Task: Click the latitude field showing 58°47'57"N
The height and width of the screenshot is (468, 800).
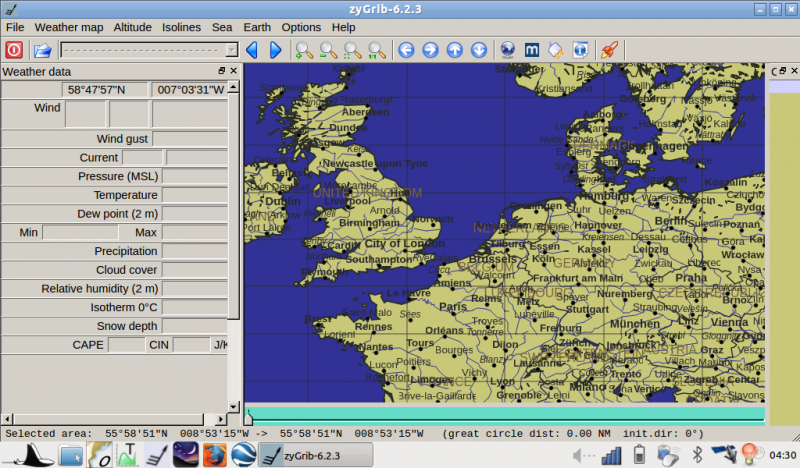Action: point(96,90)
